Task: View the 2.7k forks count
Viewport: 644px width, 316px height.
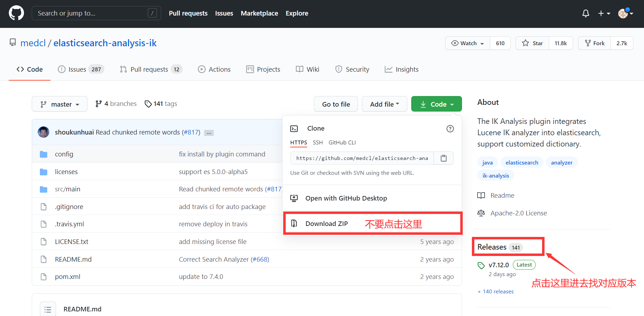Action: [622, 43]
